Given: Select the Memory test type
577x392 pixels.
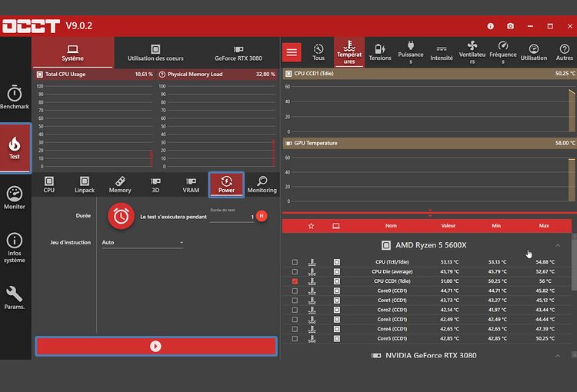Looking at the screenshot, I should click(120, 184).
